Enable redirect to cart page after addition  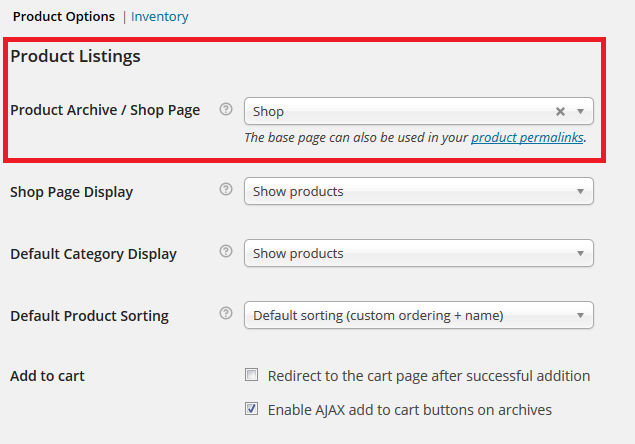click(x=251, y=375)
